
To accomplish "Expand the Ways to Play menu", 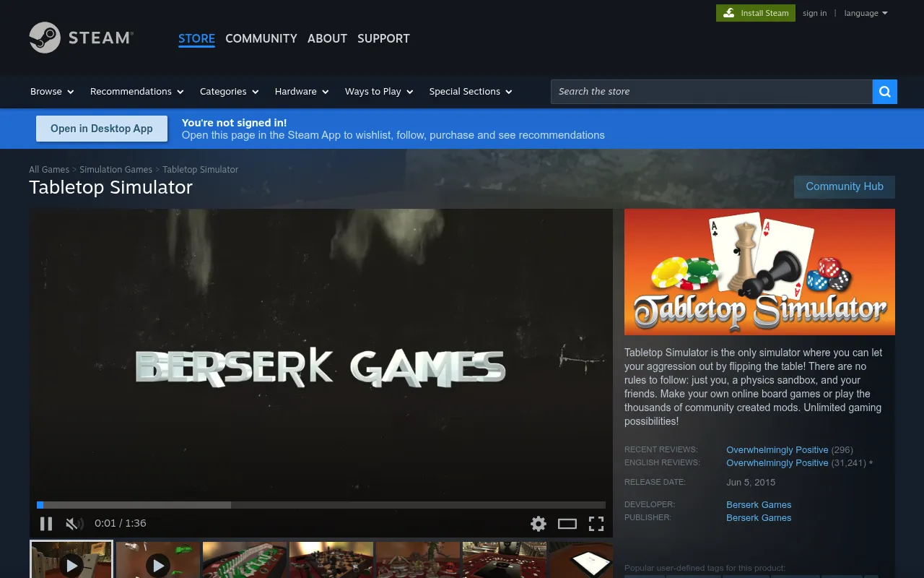I will click(379, 92).
